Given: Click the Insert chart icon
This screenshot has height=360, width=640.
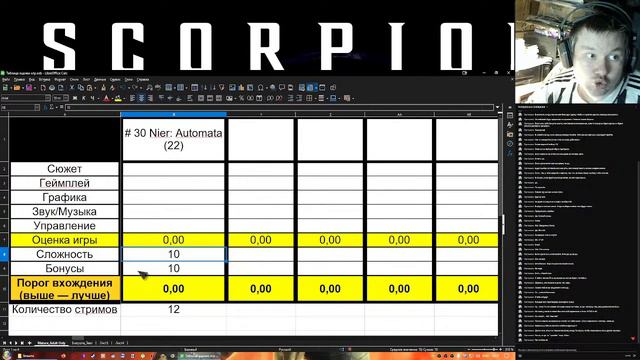Looking at the screenshot, I should pos(241,87).
